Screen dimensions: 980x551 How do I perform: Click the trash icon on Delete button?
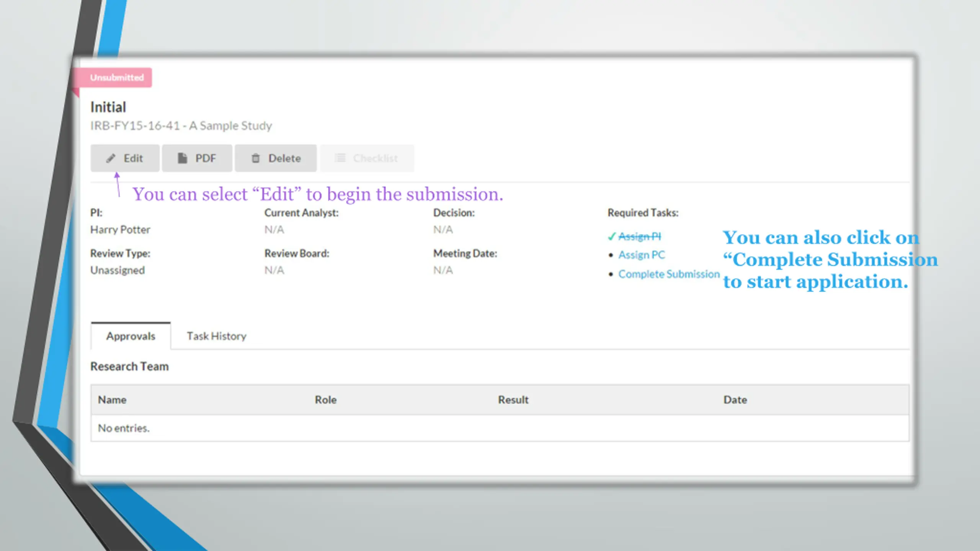255,158
